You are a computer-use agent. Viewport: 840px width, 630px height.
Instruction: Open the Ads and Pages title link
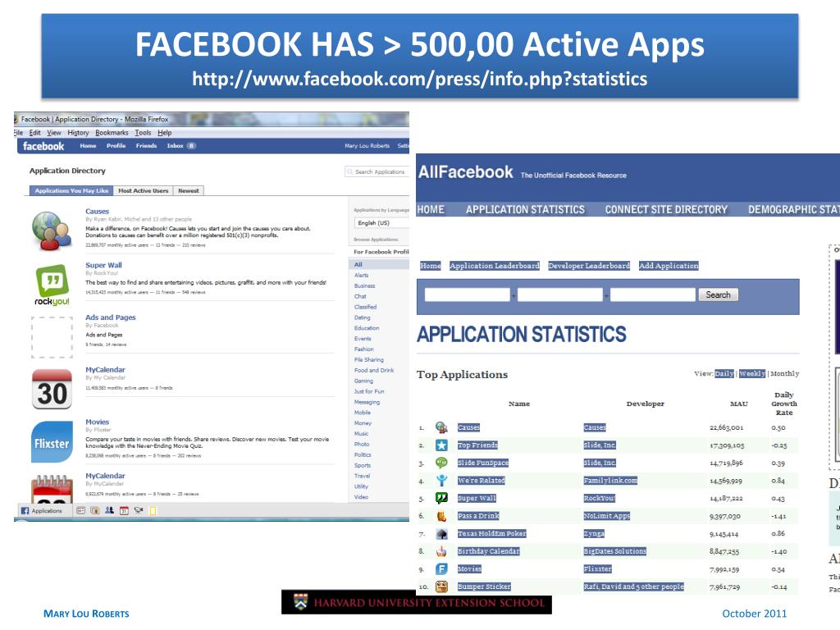(111, 317)
